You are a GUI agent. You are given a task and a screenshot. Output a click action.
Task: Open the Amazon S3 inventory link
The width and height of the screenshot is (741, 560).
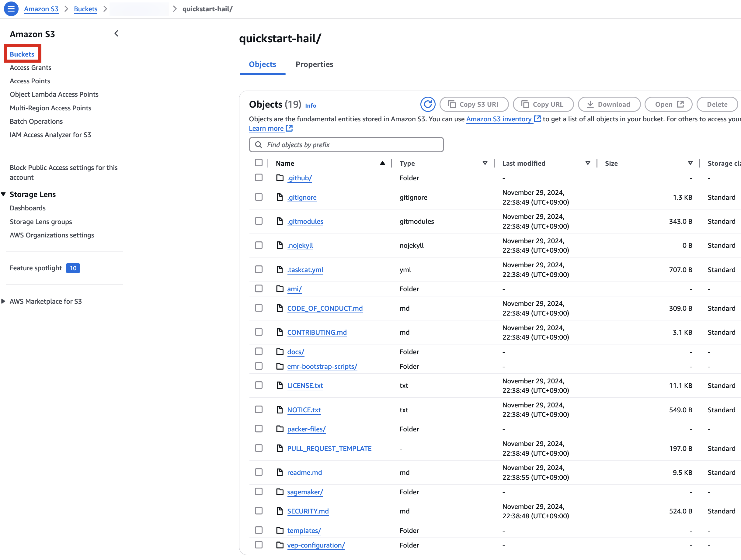pos(499,119)
